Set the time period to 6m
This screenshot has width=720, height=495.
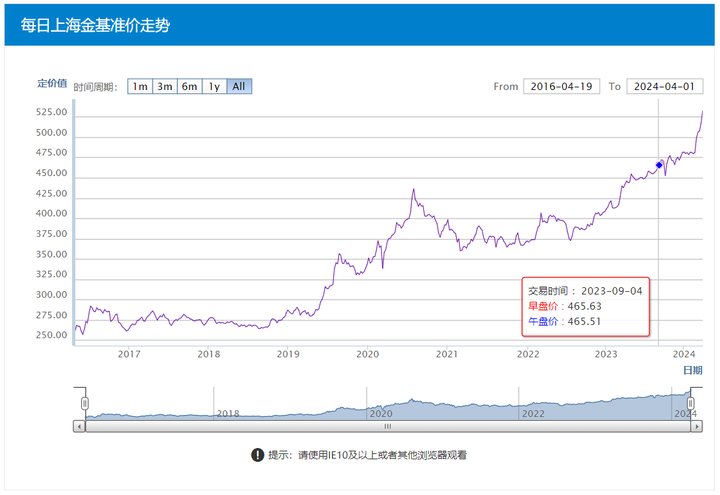coord(189,86)
